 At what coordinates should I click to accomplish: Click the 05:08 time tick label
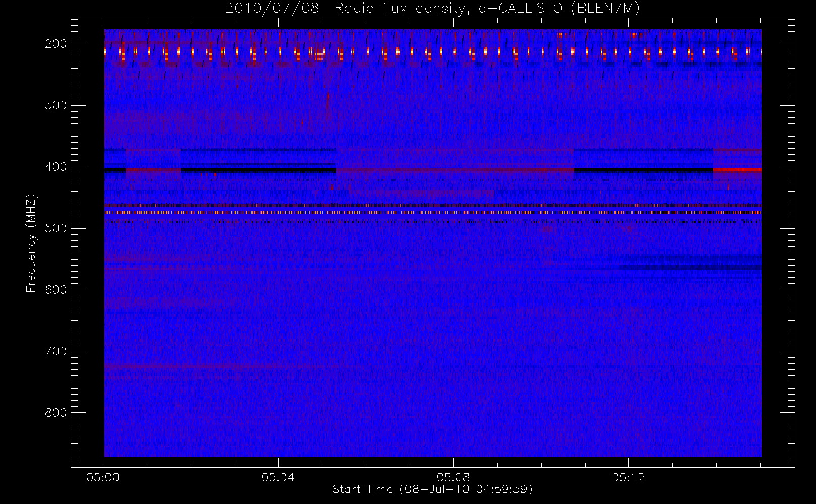click(453, 477)
